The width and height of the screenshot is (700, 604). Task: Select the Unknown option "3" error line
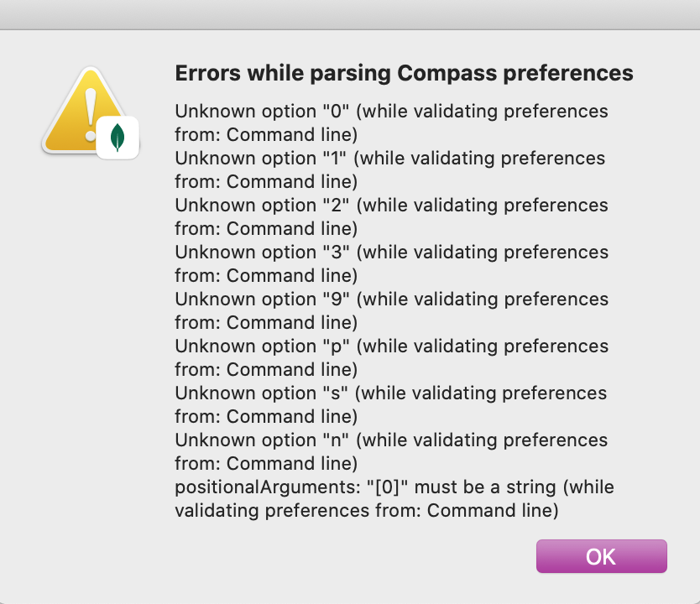pos(391,253)
